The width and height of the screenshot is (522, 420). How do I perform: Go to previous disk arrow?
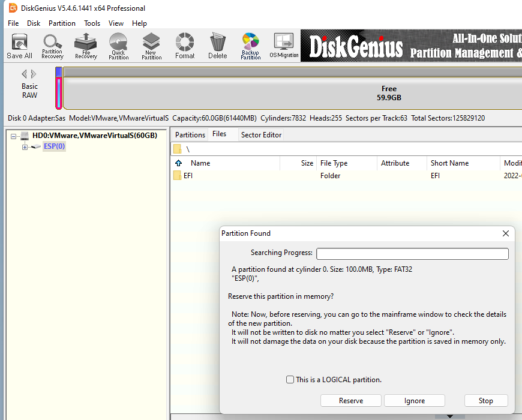point(24,74)
